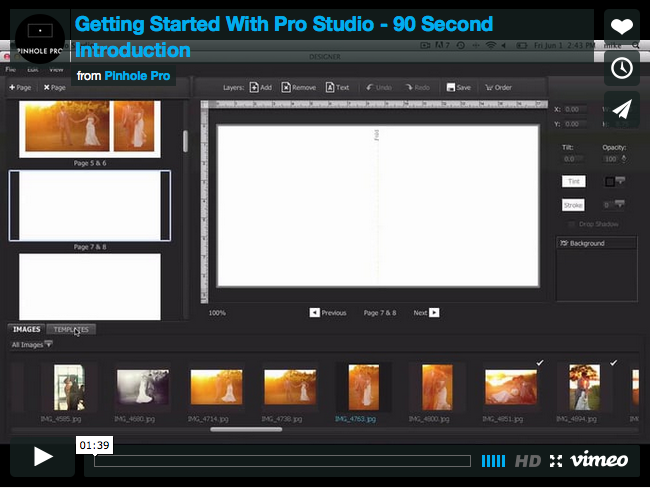This screenshot has width=650, height=488.
Task: Click the Previous page arrow icon
Action: click(x=315, y=313)
